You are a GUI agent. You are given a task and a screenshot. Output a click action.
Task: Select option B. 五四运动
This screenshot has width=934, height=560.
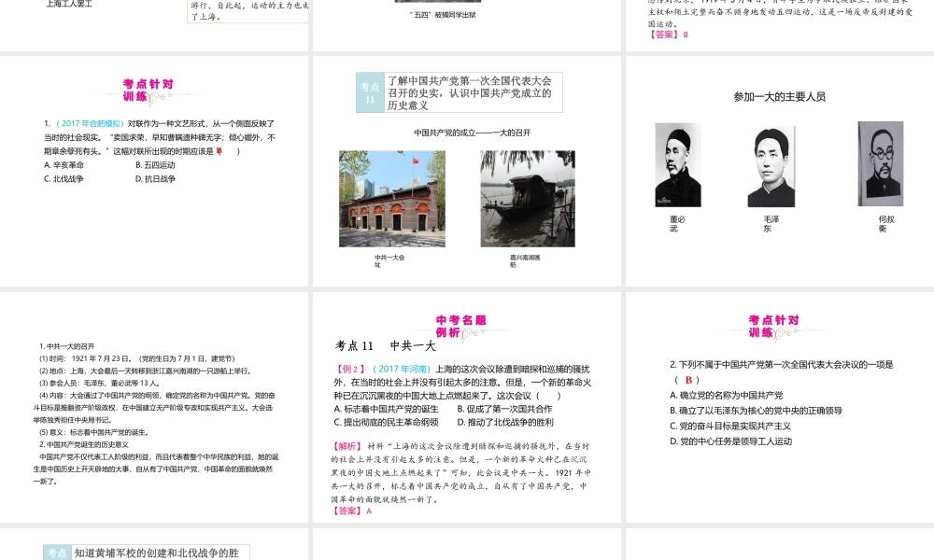click(x=155, y=165)
